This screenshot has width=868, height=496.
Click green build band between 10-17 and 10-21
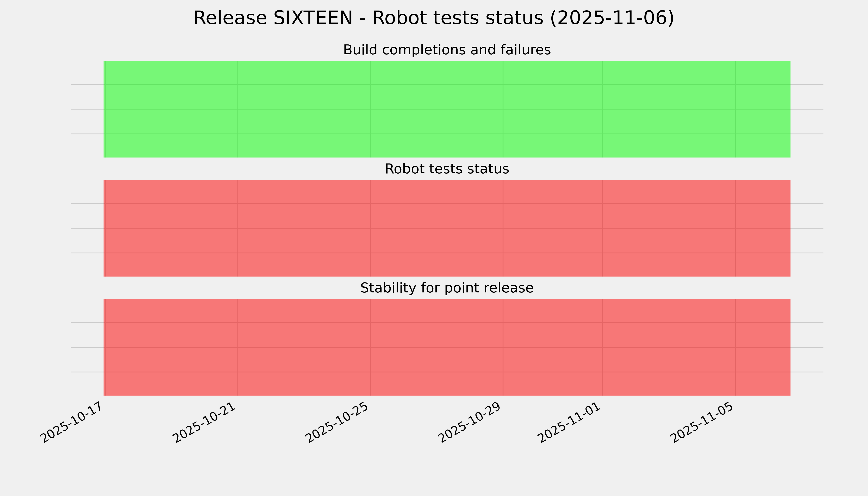coord(171,109)
